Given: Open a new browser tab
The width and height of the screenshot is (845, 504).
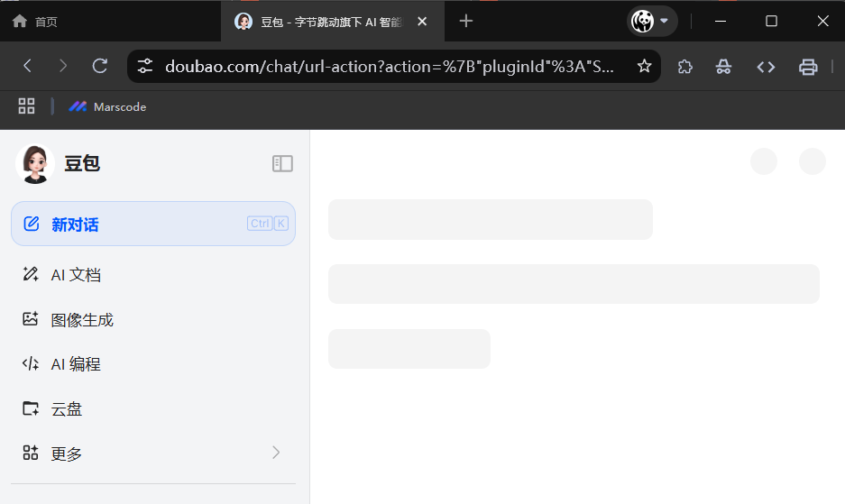Looking at the screenshot, I should coord(466,21).
